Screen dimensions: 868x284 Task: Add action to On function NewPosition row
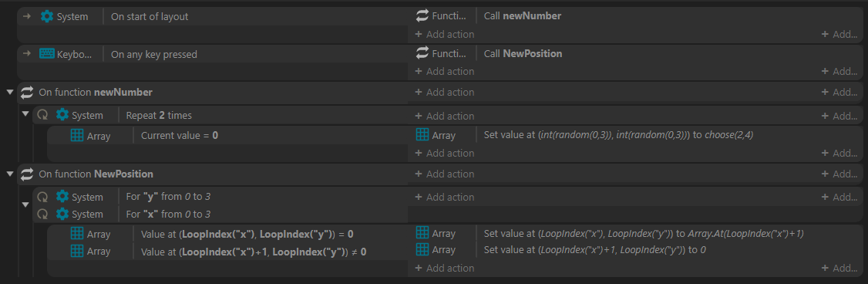[445, 174]
